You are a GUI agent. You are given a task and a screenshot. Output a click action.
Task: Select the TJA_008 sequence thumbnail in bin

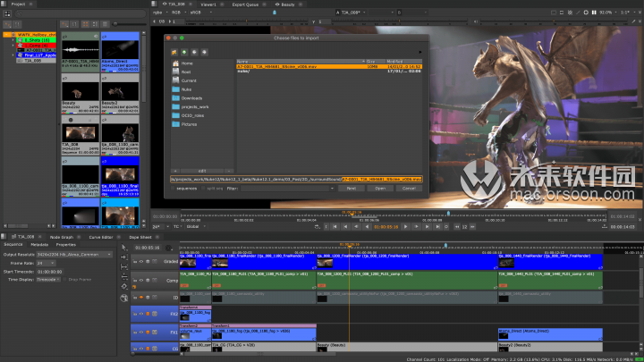tap(80, 136)
